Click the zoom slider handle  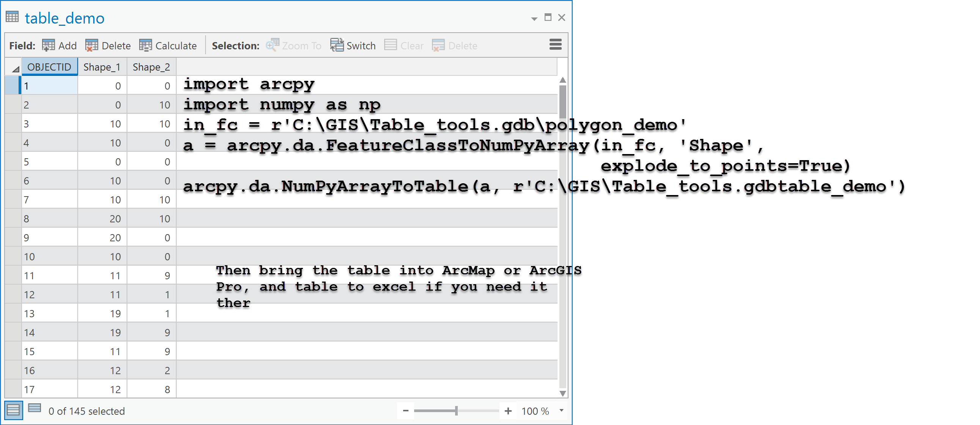coord(456,411)
